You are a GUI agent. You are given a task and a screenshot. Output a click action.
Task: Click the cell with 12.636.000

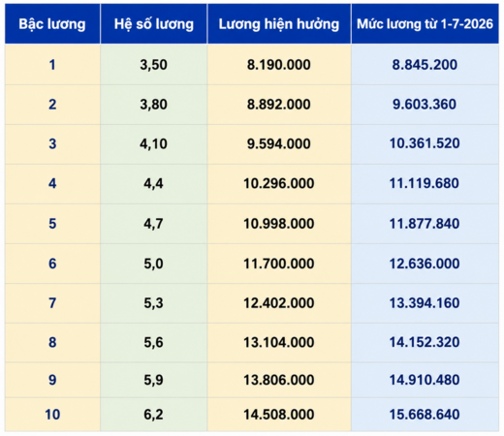coord(425,264)
